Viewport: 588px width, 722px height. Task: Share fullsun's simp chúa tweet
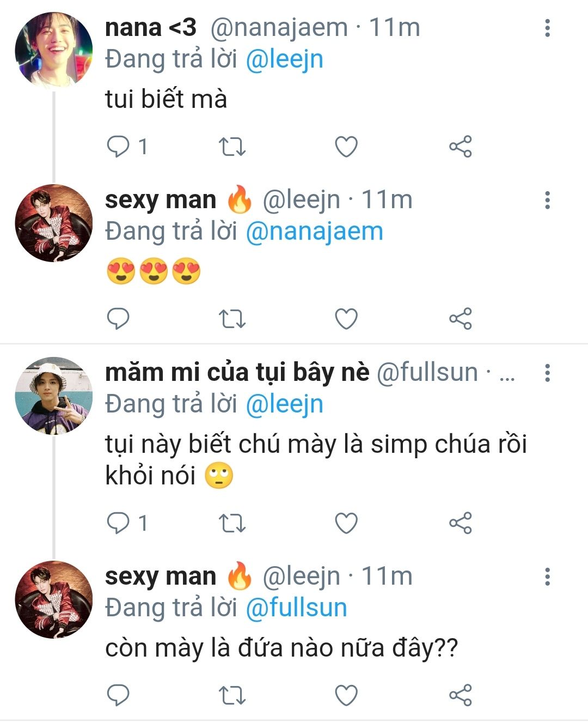(460, 523)
